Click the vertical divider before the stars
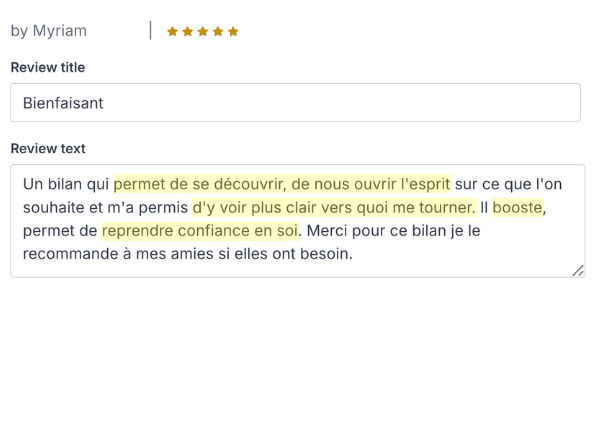 pos(151,31)
